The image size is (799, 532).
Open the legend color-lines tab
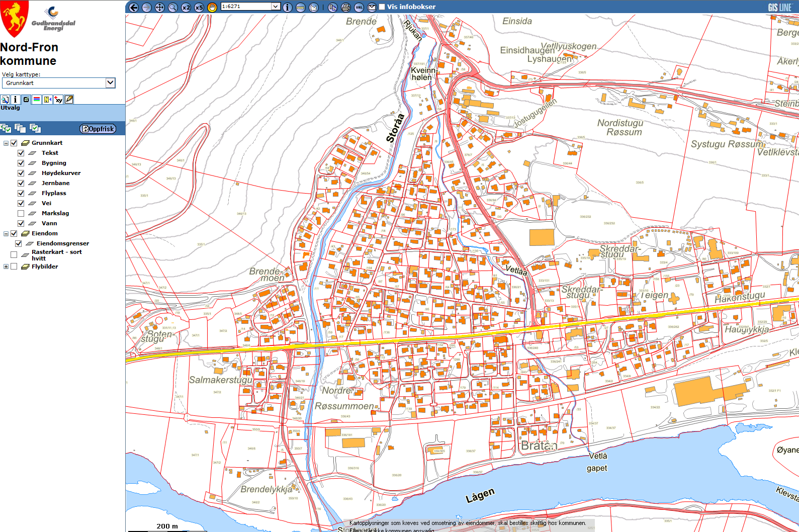point(37,100)
